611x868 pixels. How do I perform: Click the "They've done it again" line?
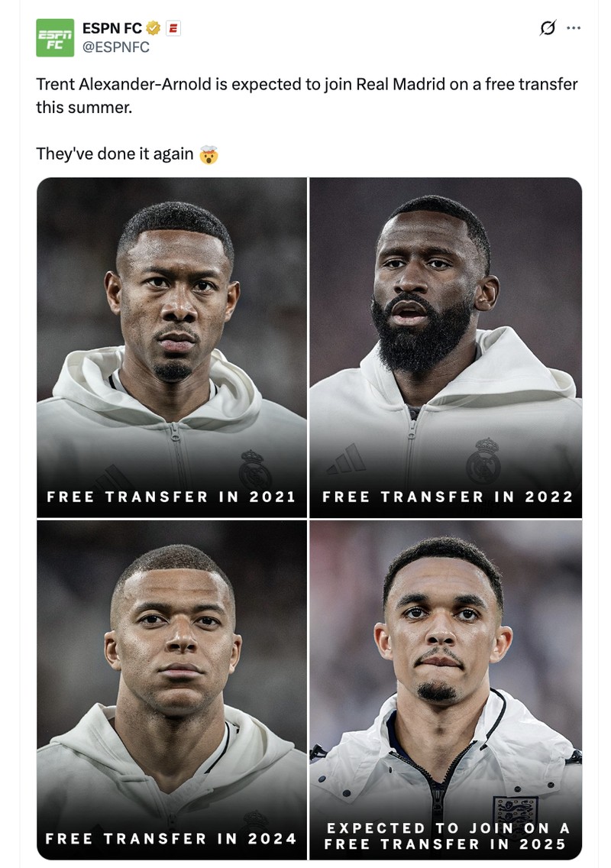(x=115, y=154)
